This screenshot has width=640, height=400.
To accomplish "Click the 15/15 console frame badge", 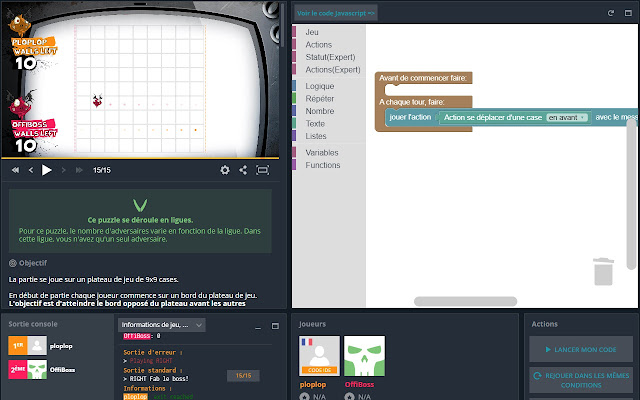I will pos(243,376).
